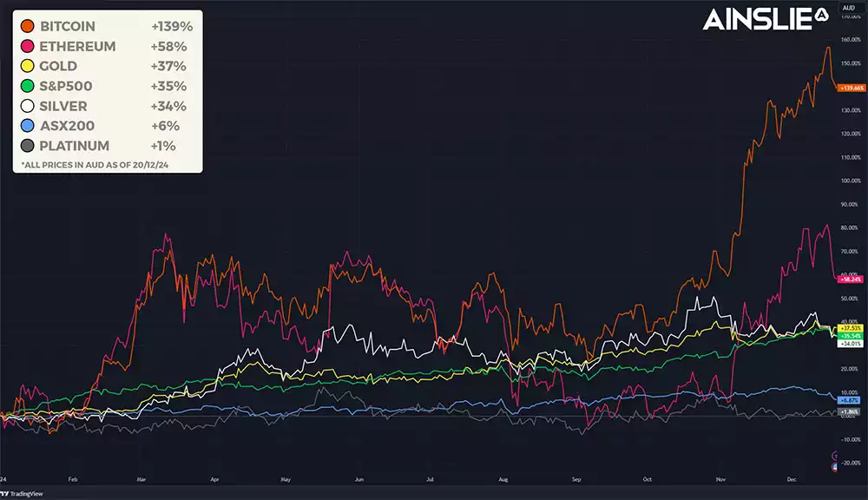Viewport: 868px width, 500px height.
Task: Click the AUD currency label on price axis
Action: [x=848, y=5]
